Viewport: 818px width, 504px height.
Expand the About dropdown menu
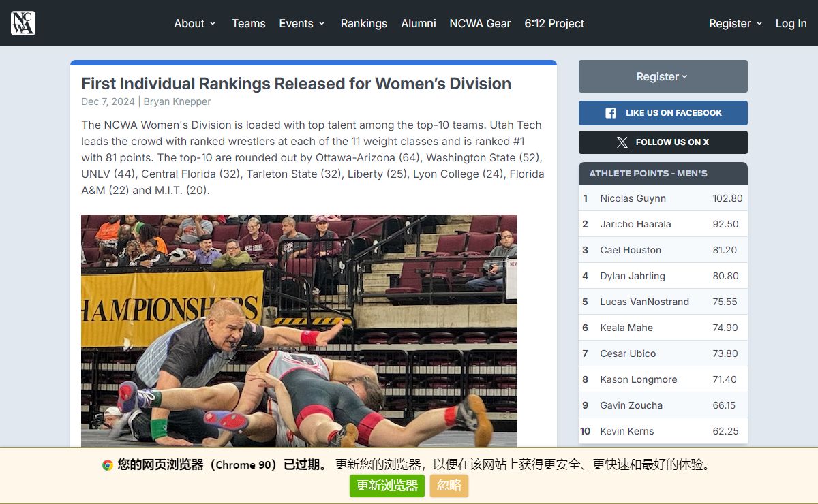coord(195,23)
